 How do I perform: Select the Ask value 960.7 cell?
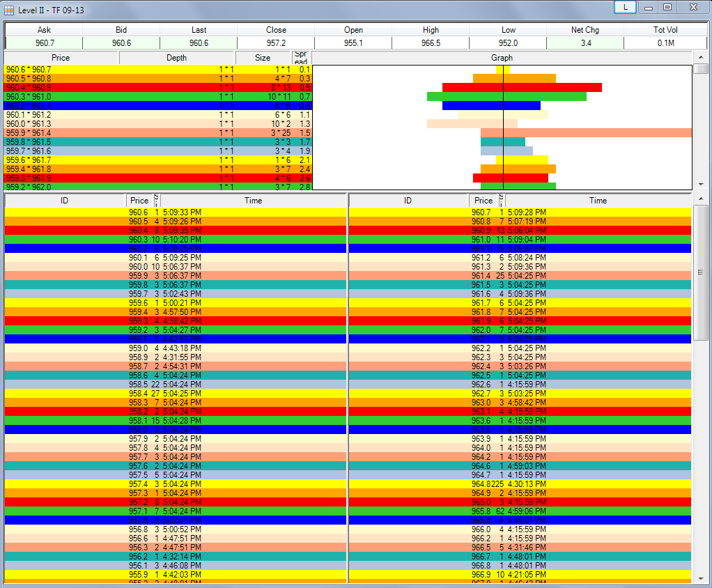click(44, 43)
